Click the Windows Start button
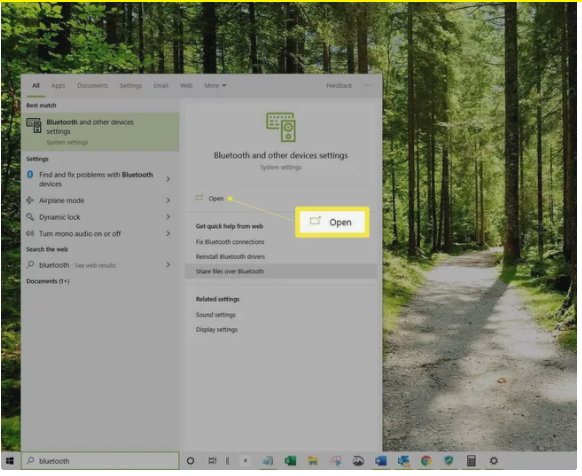The height and width of the screenshot is (476, 582). (10, 461)
